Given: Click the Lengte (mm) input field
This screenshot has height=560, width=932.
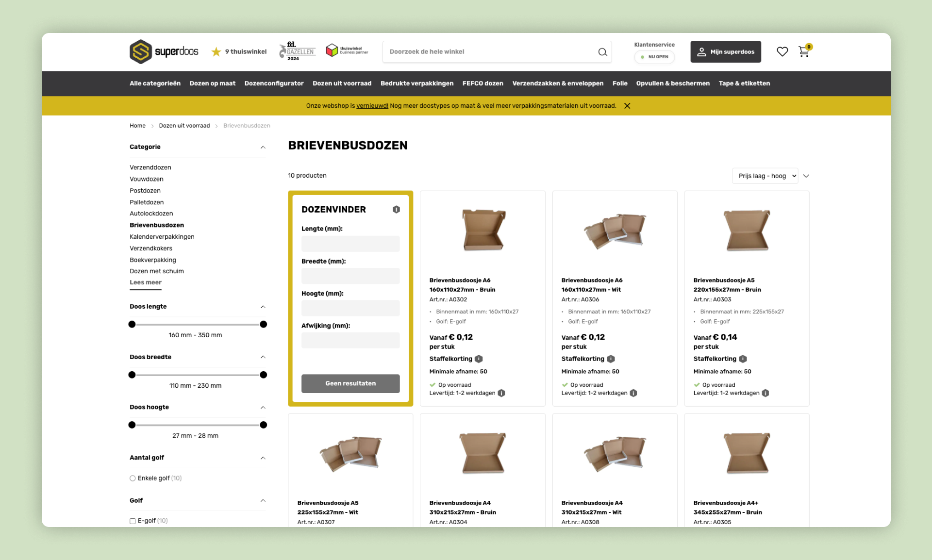Looking at the screenshot, I should pos(350,244).
